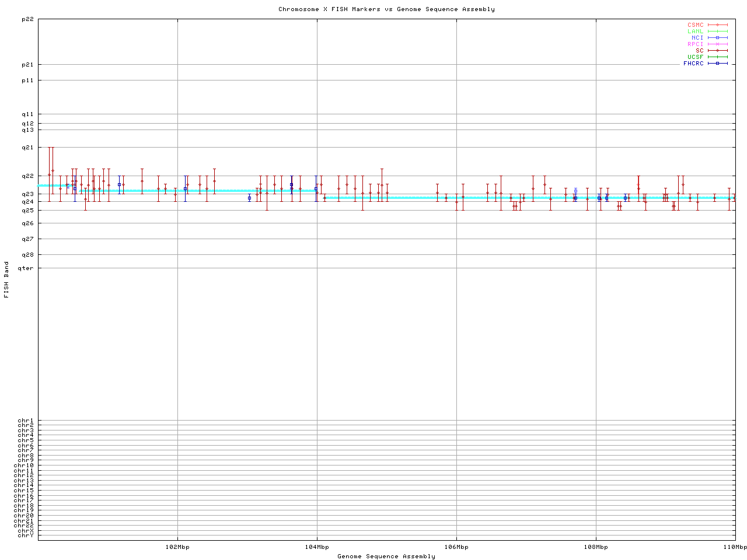Select the FHCRC legend text label

click(x=693, y=64)
